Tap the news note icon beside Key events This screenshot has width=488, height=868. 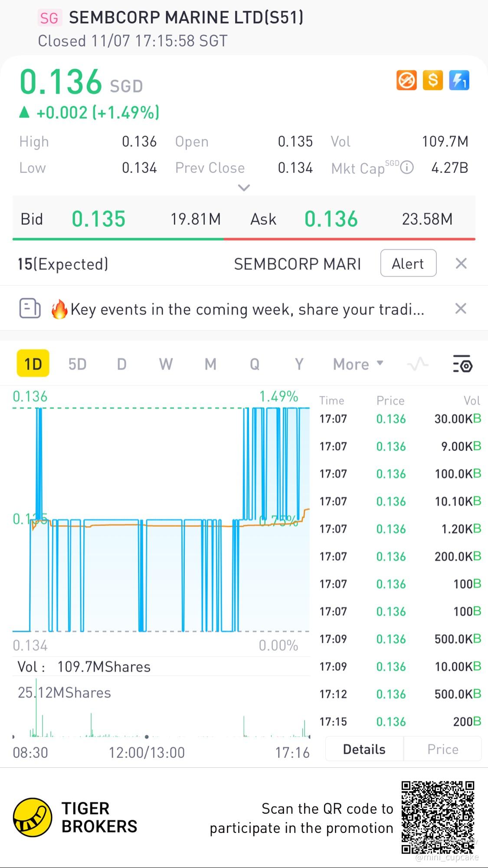30,309
